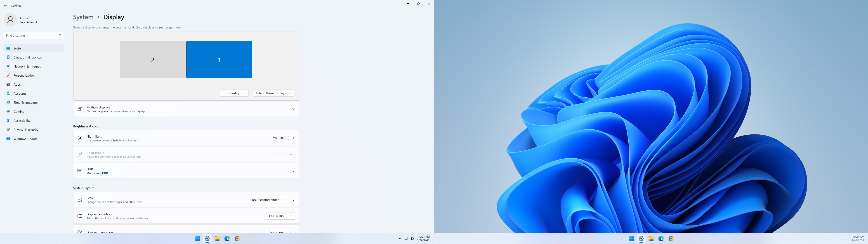Click the Identify button
The image size is (868, 244).
(234, 93)
